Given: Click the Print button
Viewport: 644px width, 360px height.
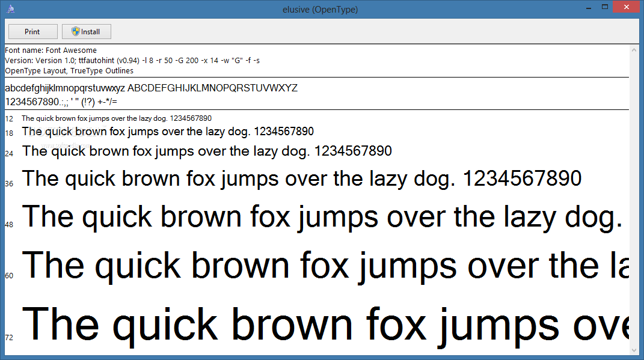Looking at the screenshot, I should click(x=33, y=32).
